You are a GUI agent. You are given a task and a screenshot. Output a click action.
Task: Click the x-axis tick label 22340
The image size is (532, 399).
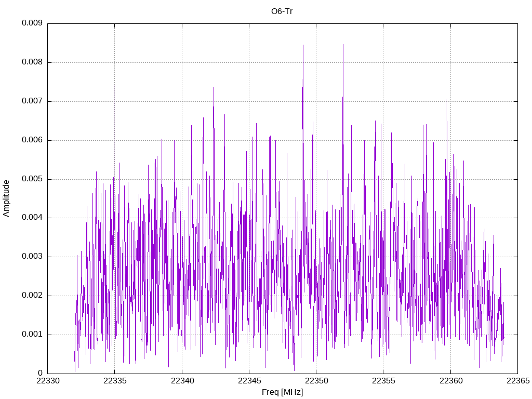[x=182, y=381]
